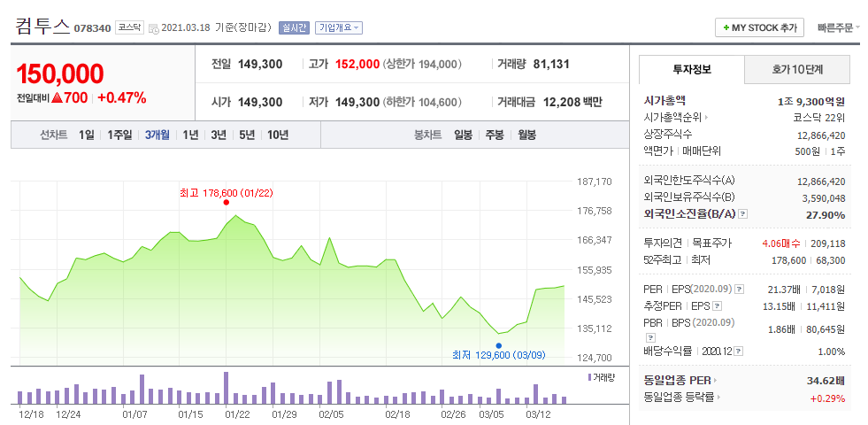The height and width of the screenshot is (425, 868).
Task: Click the arrow next to 동일업종 PER
Action: click(x=716, y=382)
